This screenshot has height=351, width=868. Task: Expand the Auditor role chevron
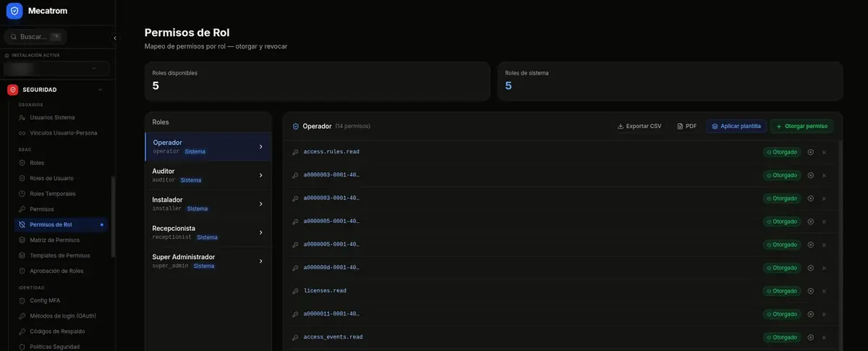[260, 175]
